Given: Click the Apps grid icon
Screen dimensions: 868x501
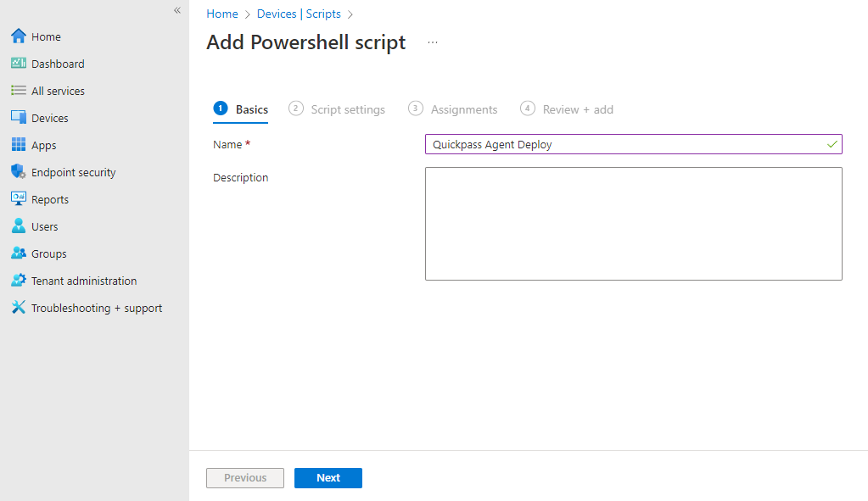Looking at the screenshot, I should pos(19,144).
